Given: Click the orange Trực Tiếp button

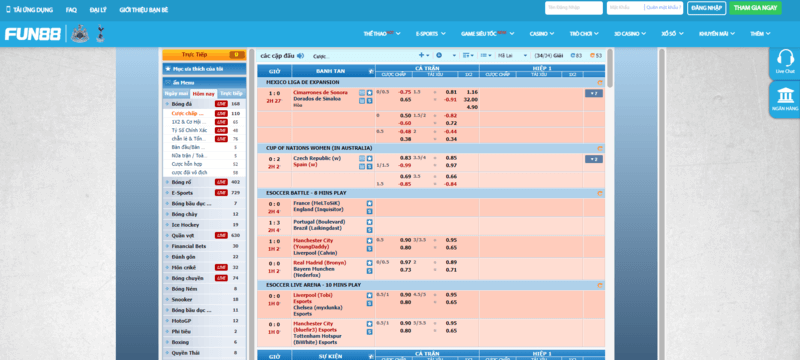Looking at the screenshot, I should [x=204, y=55].
